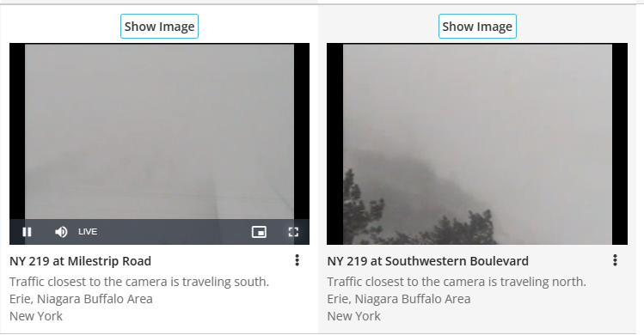This screenshot has height=335, width=644.
Task: Click the Milestrip Road foggy video feed
Action: [159, 131]
